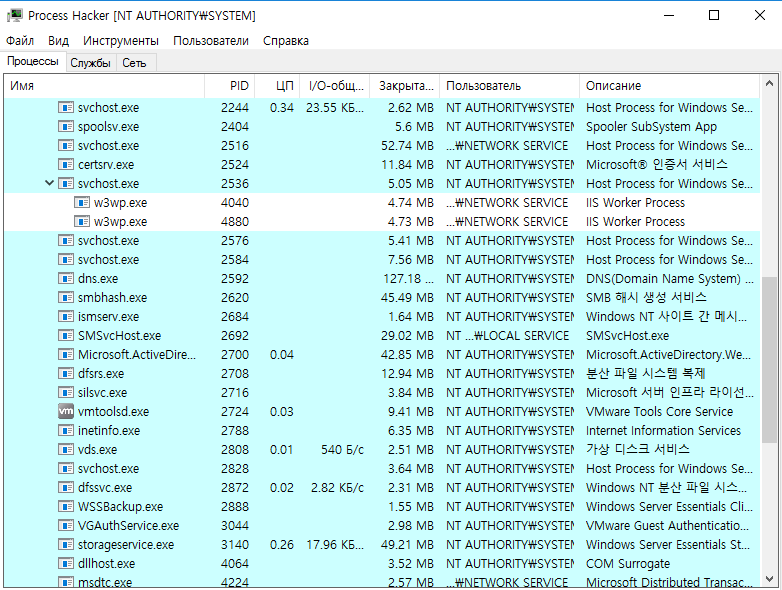Click the storageservice.exe process icon
The image size is (782, 590).
click(x=66, y=545)
